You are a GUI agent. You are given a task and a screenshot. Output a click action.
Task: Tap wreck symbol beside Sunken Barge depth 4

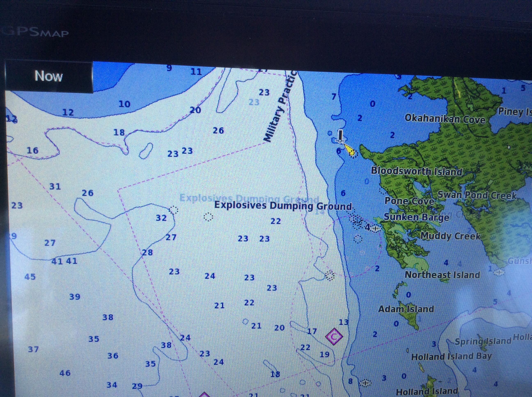click(x=375, y=228)
